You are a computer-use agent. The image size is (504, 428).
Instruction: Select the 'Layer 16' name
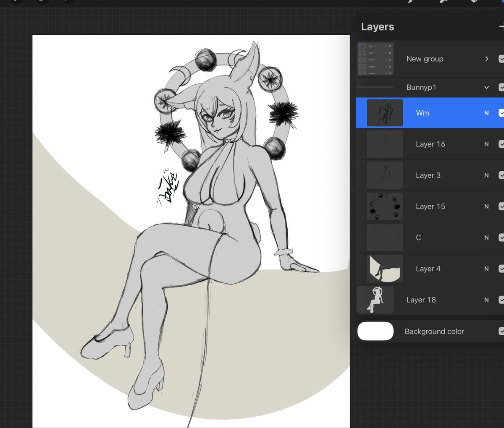click(x=430, y=144)
